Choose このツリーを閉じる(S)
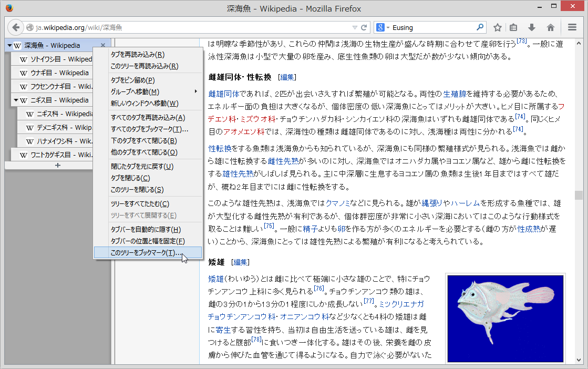 [x=148, y=189]
